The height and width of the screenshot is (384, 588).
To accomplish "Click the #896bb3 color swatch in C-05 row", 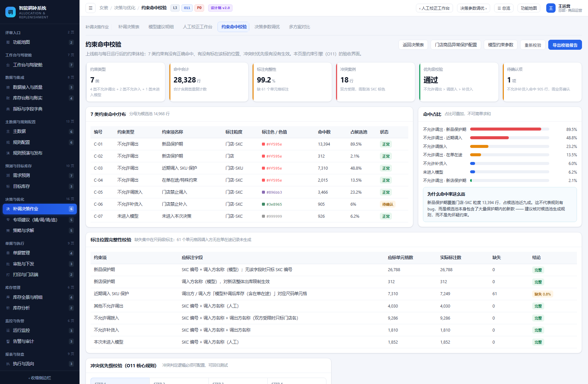I will 264,192.
